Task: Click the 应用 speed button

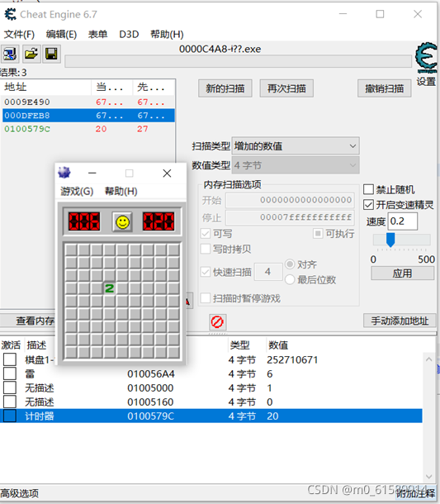Action: [402, 273]
